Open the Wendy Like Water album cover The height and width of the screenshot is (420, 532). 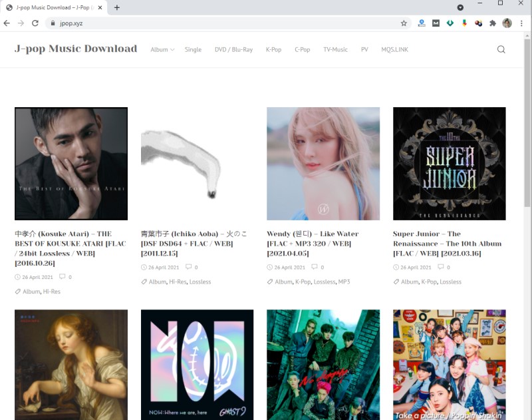click(323, 164)
